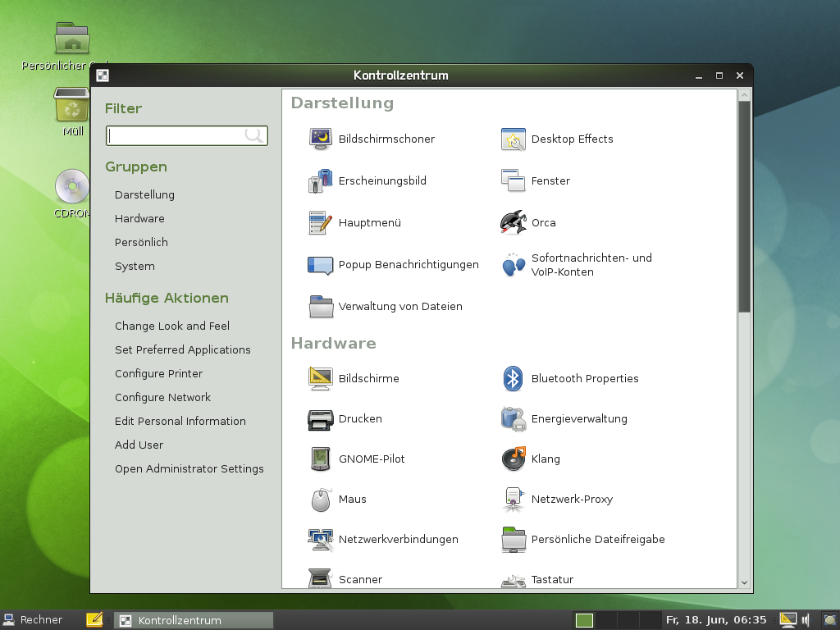Open the Bildschirmschoner settings icon
Screen dimensions: 840x630
pyautogui.click(x=320, y=139)
